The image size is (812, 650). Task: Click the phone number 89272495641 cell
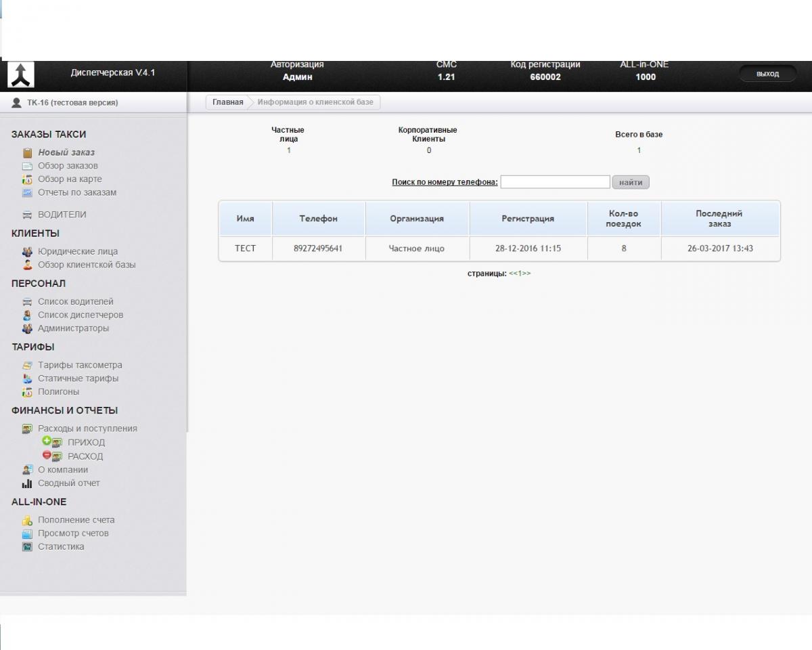click(318, 248)
